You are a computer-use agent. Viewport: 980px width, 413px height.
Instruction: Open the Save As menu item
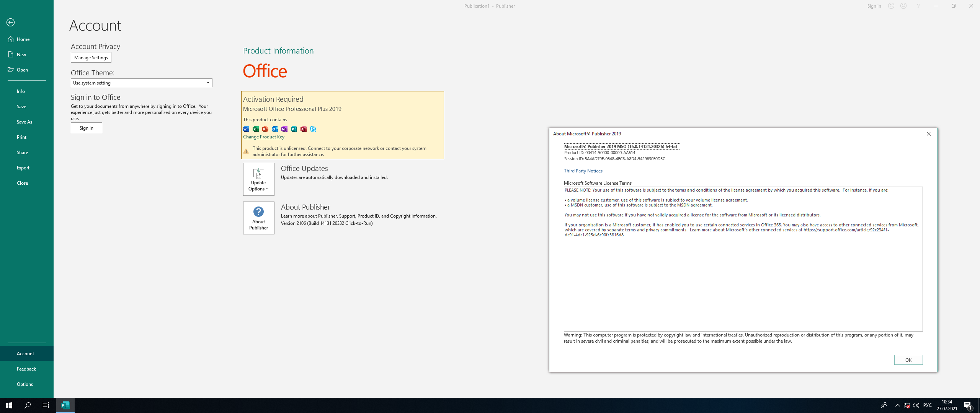click(x=24, y=122)
